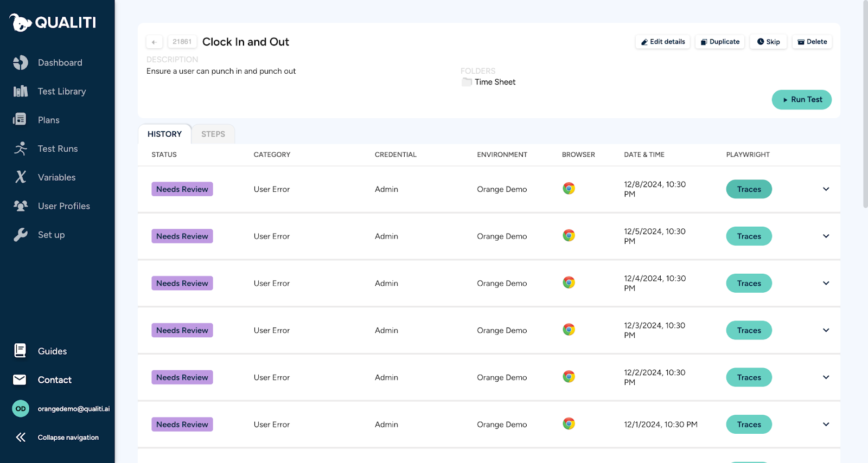This screenshot has width=868, height=463.
Task: Open Test Runs running figure icon
Action: tap(21, 149)
